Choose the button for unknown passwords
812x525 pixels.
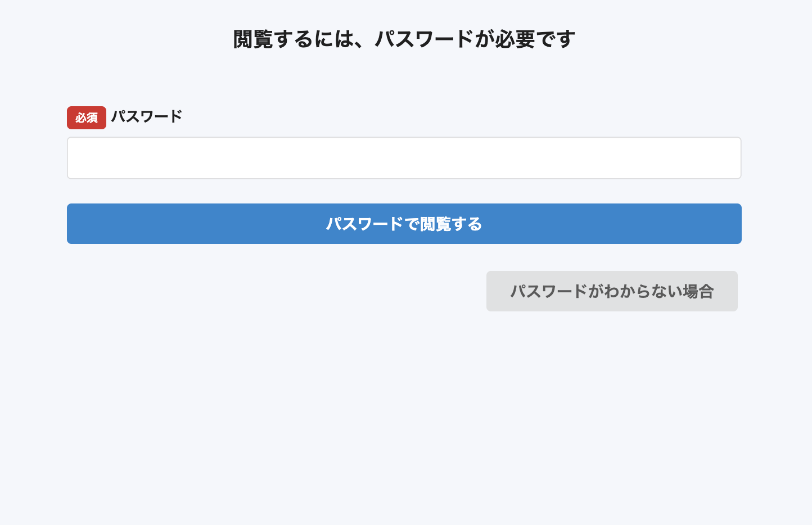612,291
